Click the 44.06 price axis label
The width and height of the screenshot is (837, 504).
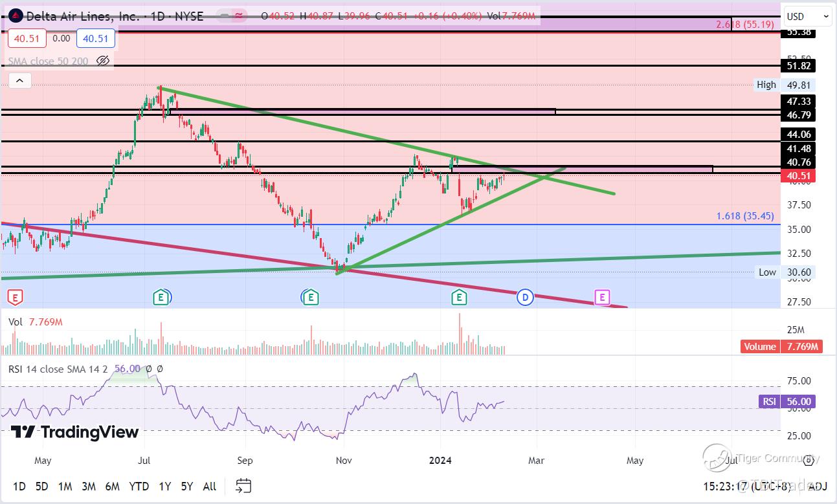[797, 135]
